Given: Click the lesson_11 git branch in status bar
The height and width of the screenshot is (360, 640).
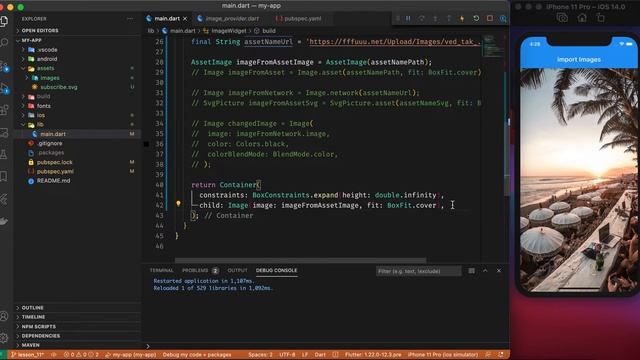Looking at the screenshot, I should tap(27, 355).
